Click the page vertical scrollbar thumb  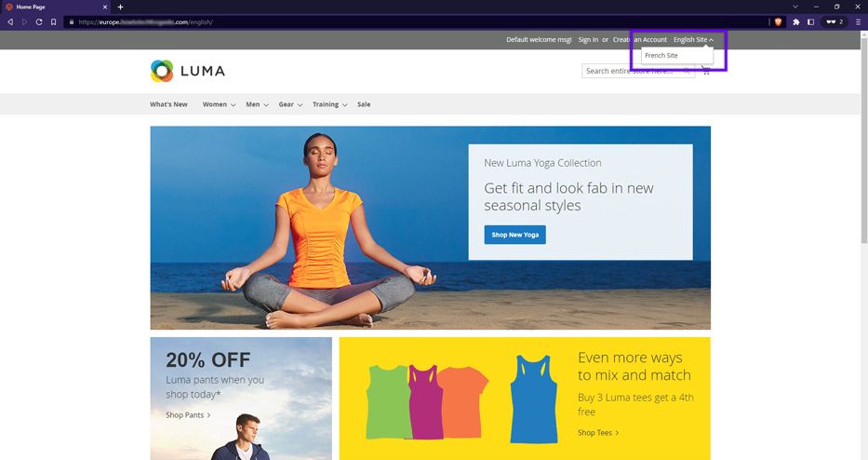pyautogui.click(x=863, y=139)
